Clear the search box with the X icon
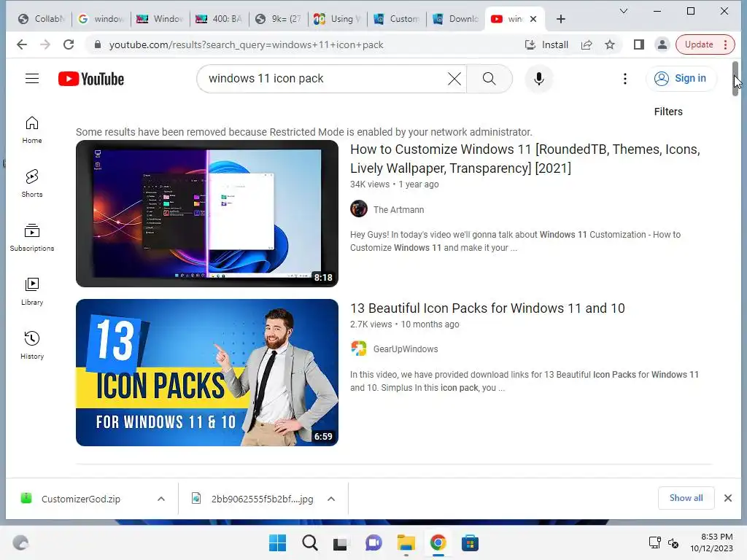 454,79
